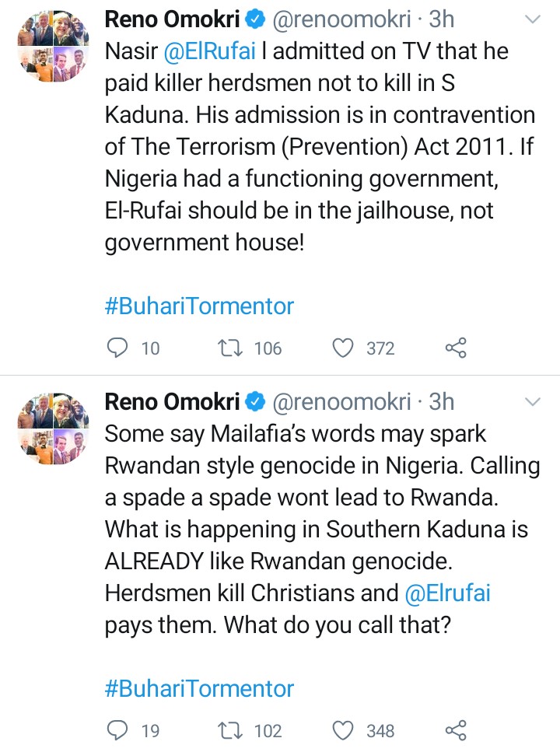Open the first tweet's dropdown arrow menu
This screenshot has height=752, width=560.
533,19
